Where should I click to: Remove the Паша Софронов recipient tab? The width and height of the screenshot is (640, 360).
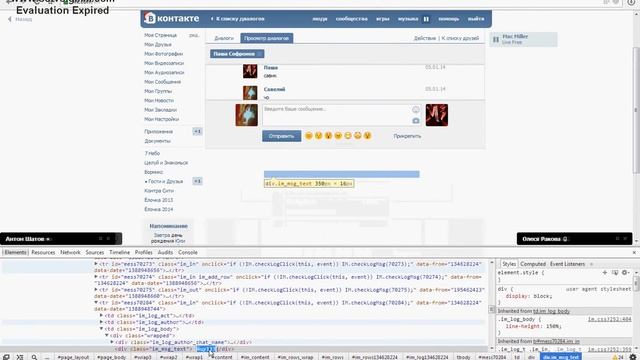tap(259, 54)
